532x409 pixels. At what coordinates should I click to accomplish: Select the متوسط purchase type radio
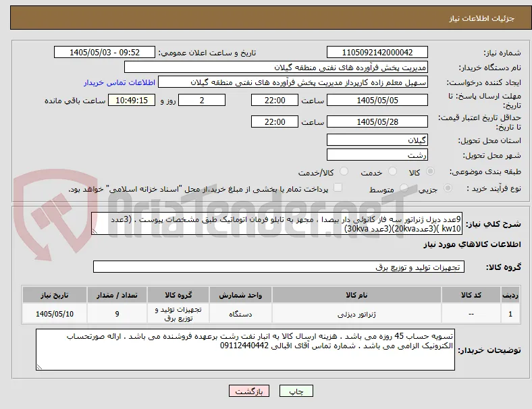tap(404, 188)
